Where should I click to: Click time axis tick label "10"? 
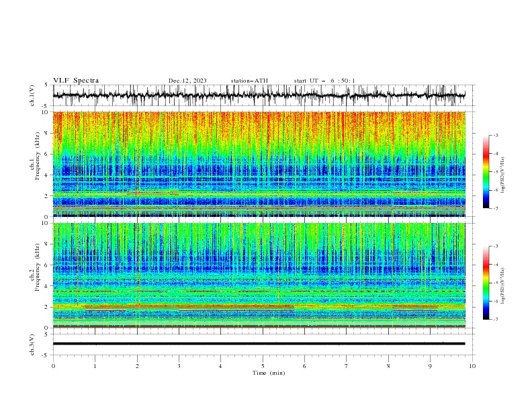click(x=472, y=366)
